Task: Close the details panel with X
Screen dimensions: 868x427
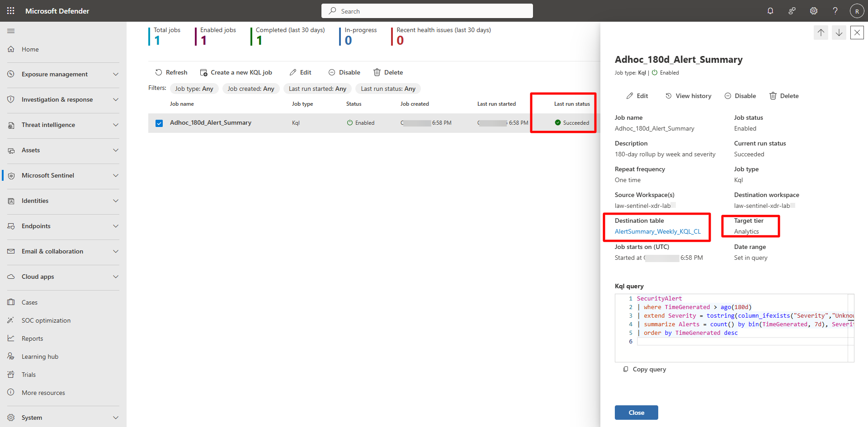Action: click(x=857, y=33)
